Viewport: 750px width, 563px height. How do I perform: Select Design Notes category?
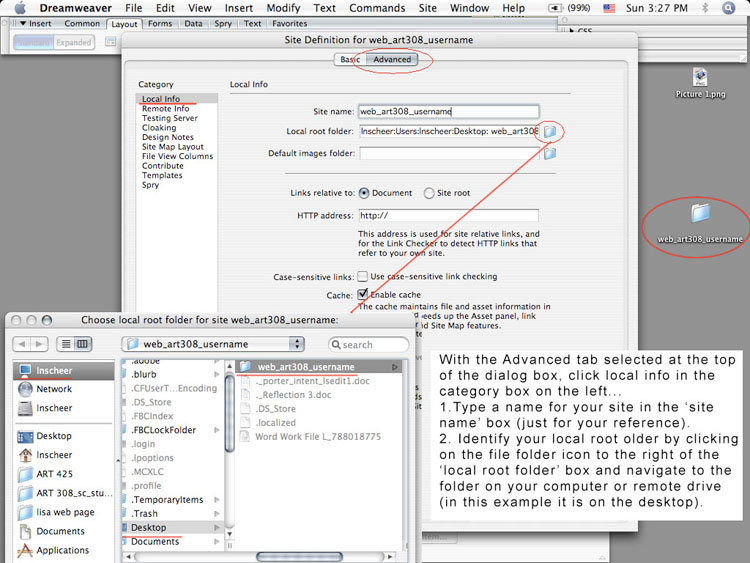(x=168, y=137)
